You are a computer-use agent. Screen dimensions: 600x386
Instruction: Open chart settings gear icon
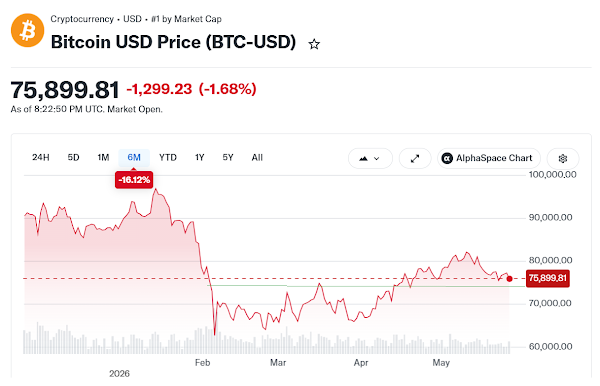[562, 158]
